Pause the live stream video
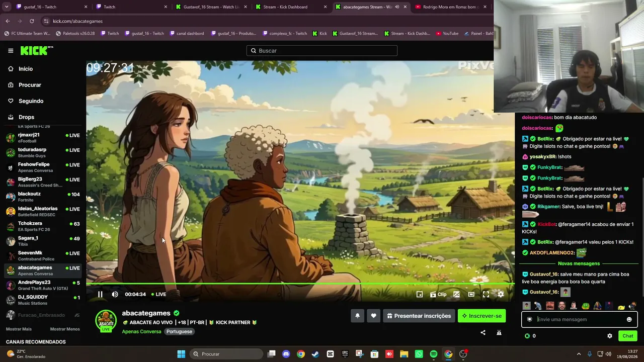644x362 pixels. click(x=100, y=295)
